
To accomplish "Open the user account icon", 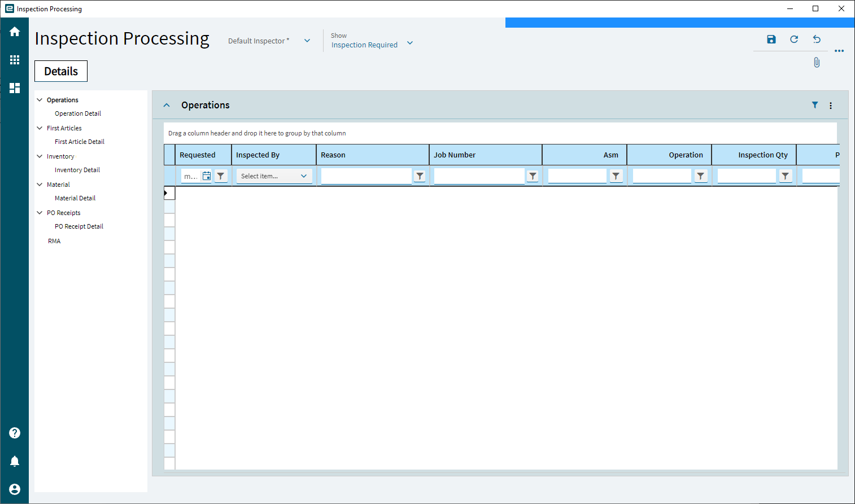I will (x=15, y=489).
